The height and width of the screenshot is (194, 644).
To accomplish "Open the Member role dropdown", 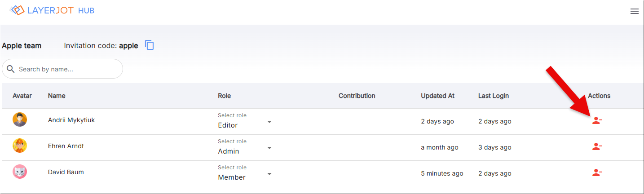I will (x=245, y=173).
